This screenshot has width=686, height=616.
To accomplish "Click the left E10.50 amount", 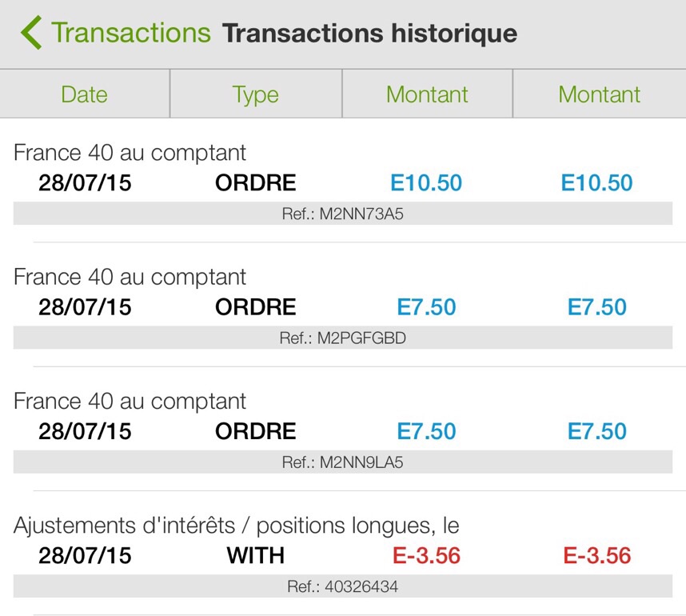I will click(x=426, y=183).
